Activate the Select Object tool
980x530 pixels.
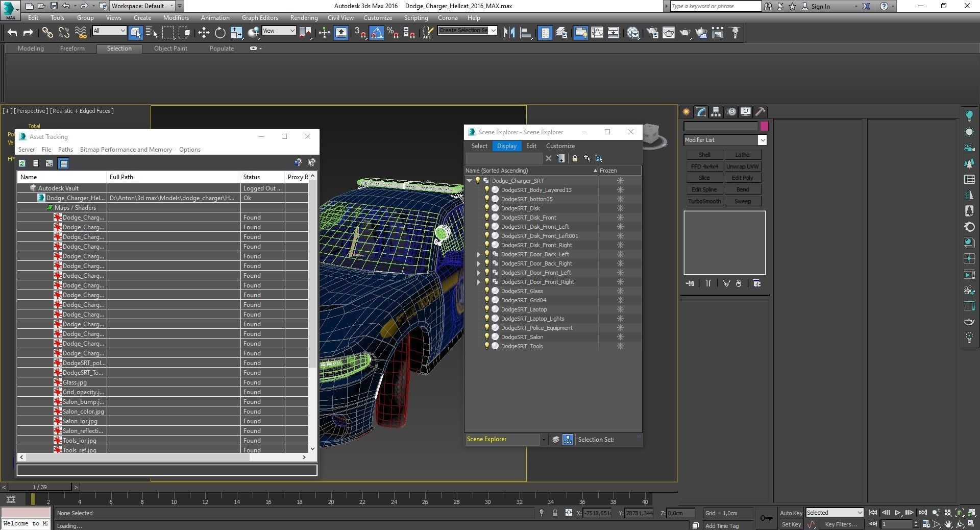tap(136, 33)
